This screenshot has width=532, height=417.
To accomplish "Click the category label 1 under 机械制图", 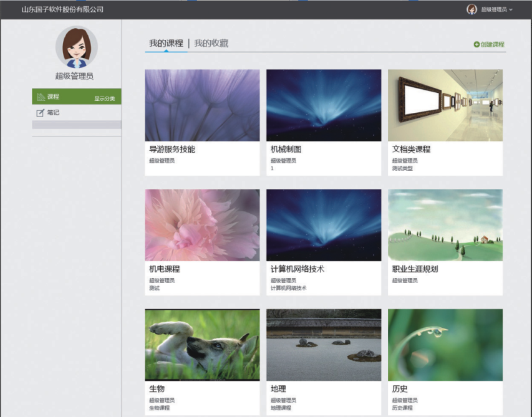I will [272, 168].
